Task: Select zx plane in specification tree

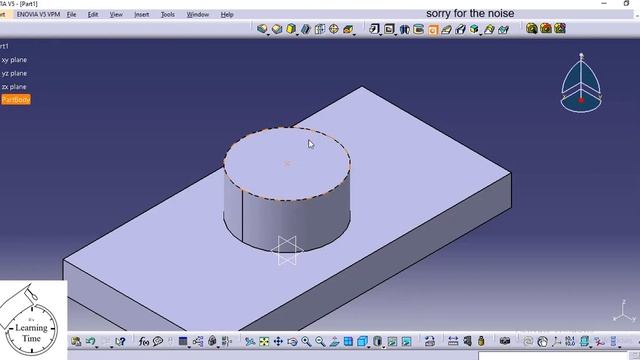Action: [x=14, y=87]
